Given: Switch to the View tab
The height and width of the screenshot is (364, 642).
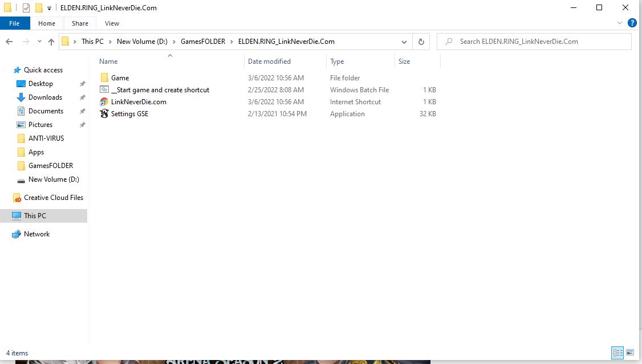Looking at the screenshot, I should coord(112,23).
